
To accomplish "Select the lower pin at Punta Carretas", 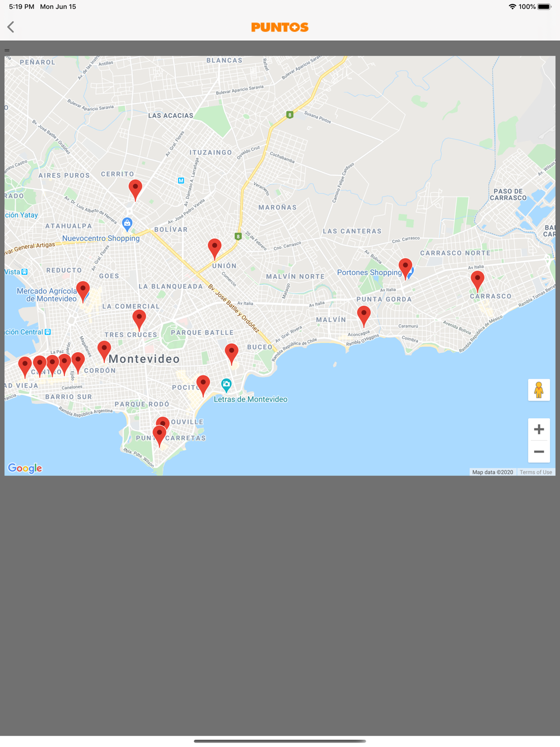I will pyautogui.click(x=160, y=437).
